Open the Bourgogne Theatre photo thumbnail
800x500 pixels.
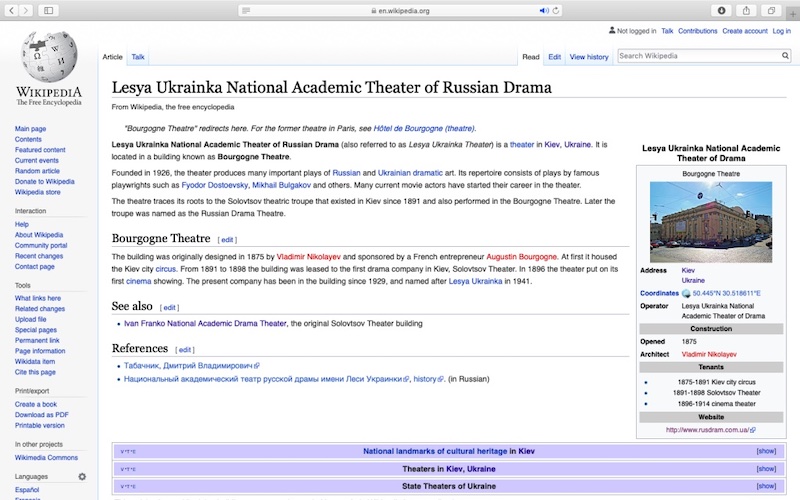711,222
